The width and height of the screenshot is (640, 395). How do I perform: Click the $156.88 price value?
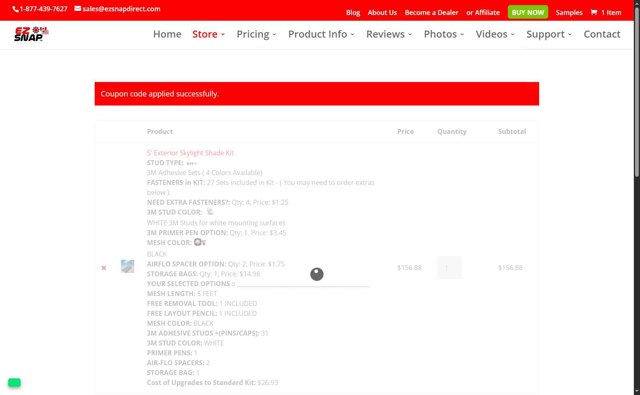pos(409,268)
